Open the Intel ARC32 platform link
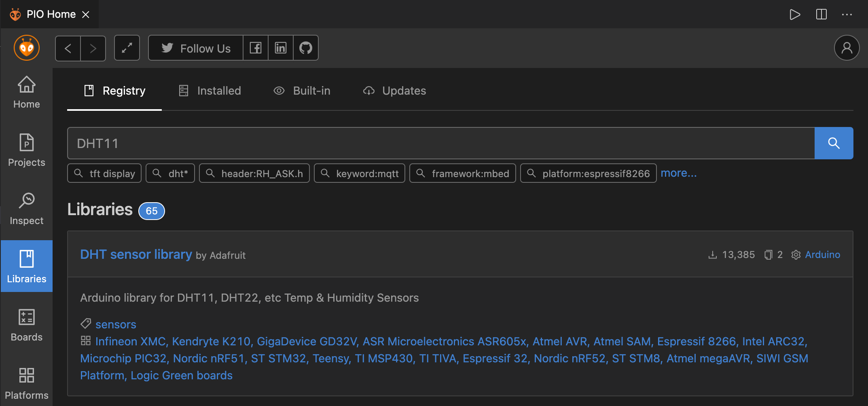868x406 pixels. [773, 341]
